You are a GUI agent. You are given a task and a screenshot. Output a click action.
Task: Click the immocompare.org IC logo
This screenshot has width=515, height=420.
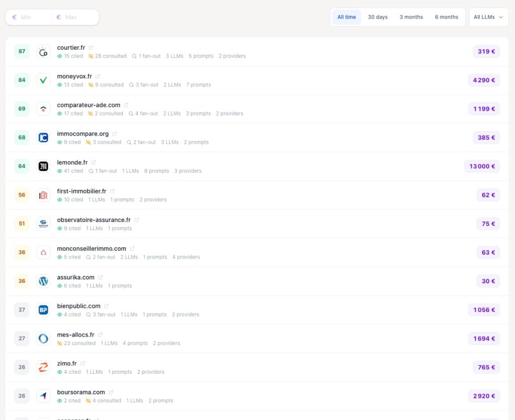pos(43,138)
